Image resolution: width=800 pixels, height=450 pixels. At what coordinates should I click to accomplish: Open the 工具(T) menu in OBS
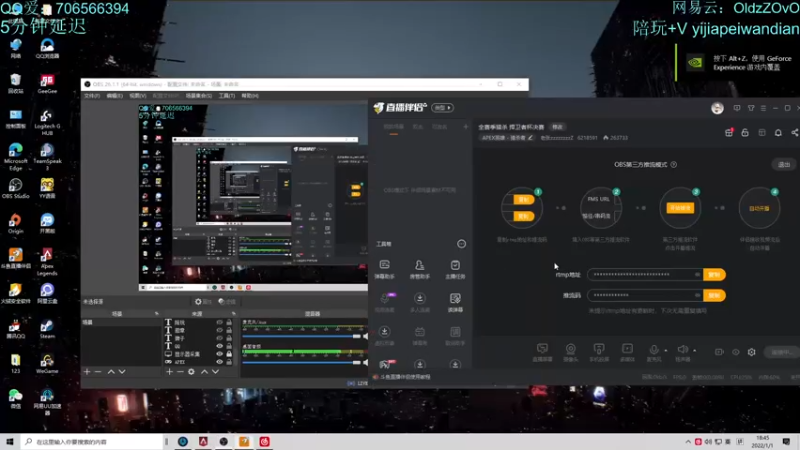pos(227,96)
